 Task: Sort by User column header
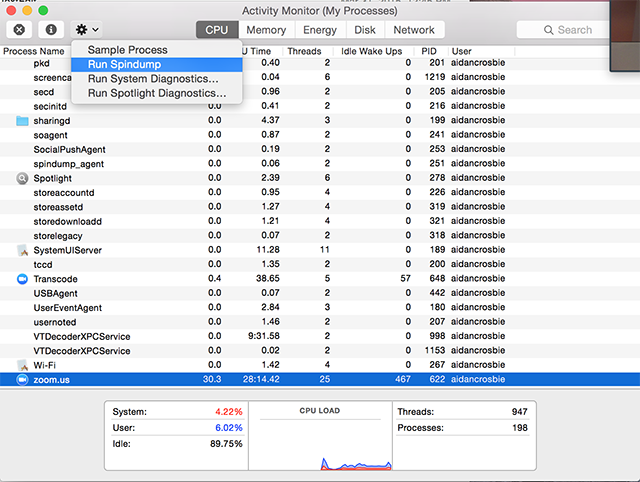coord(462,51)
